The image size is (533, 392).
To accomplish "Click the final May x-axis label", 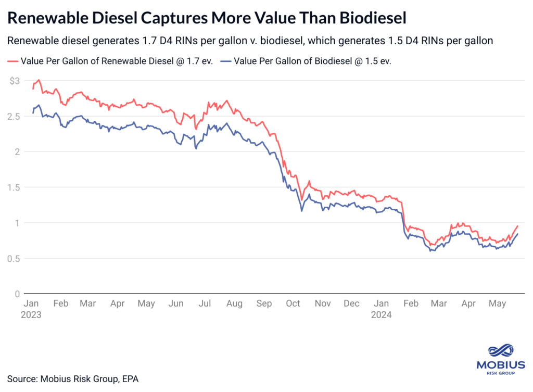I will click(499, 304).
